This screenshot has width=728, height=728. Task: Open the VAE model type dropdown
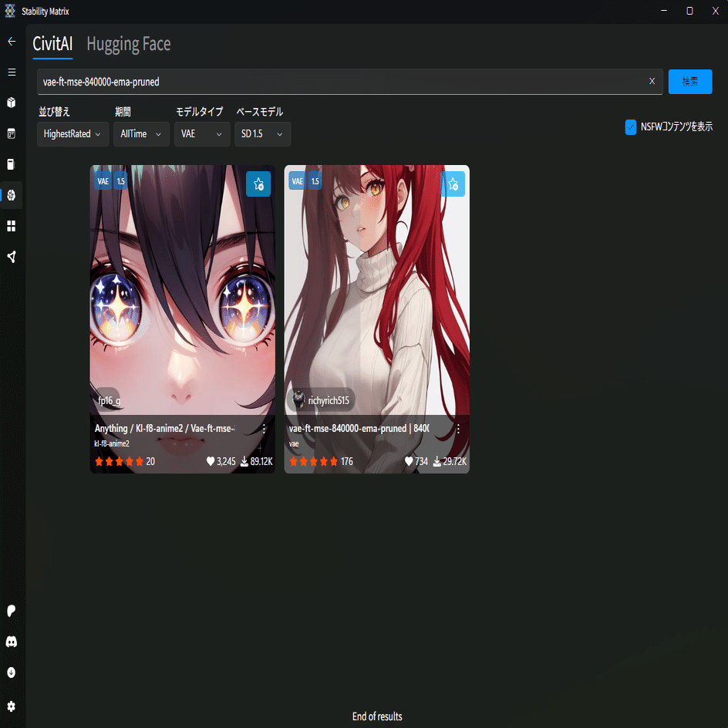202,134
